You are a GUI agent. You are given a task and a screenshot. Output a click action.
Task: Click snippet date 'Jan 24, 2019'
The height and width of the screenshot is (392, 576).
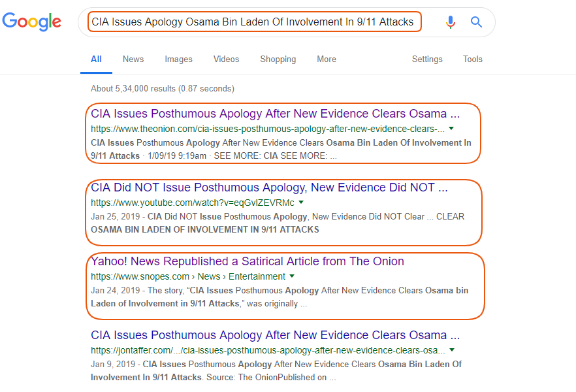116,290
